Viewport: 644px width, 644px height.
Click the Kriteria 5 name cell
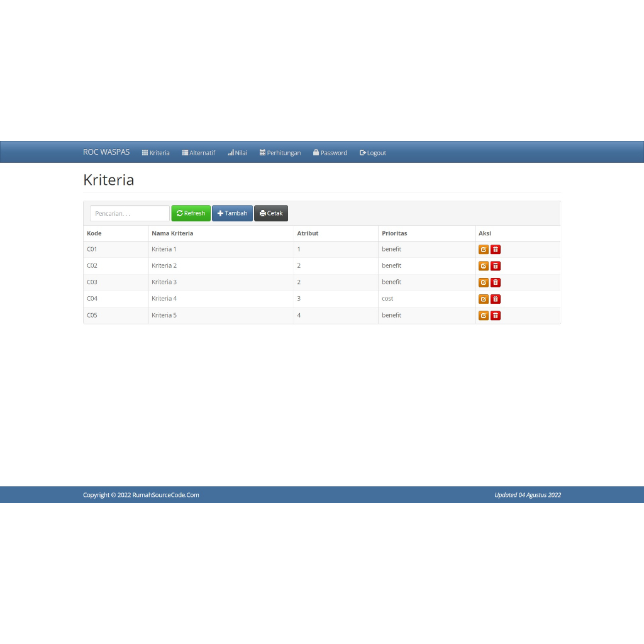coord(221,316)
